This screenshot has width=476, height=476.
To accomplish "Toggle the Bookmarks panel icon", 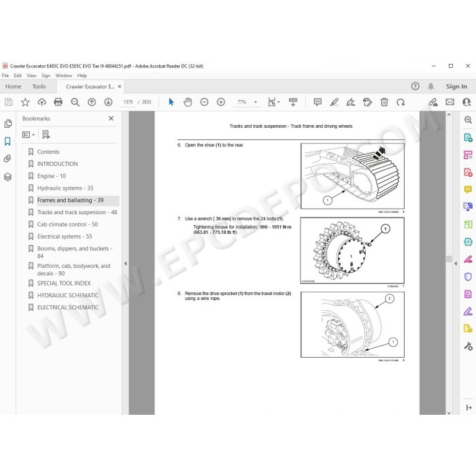I will coord(7,141).
